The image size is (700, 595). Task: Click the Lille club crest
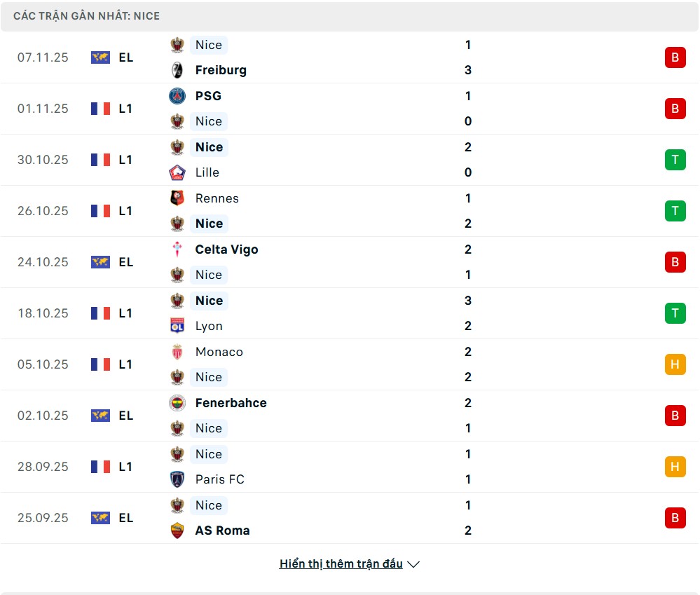[x=177, y=172]
